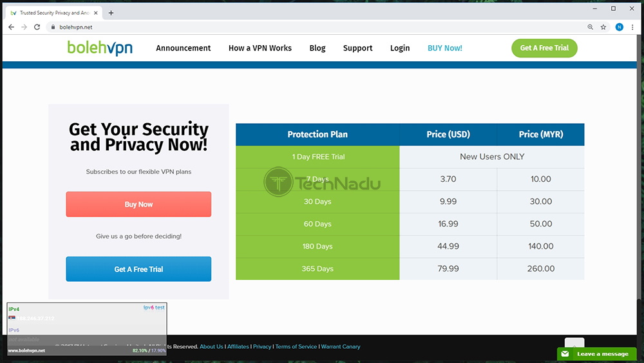Click the scroll-to-top button above chat widget

(574, 343)
